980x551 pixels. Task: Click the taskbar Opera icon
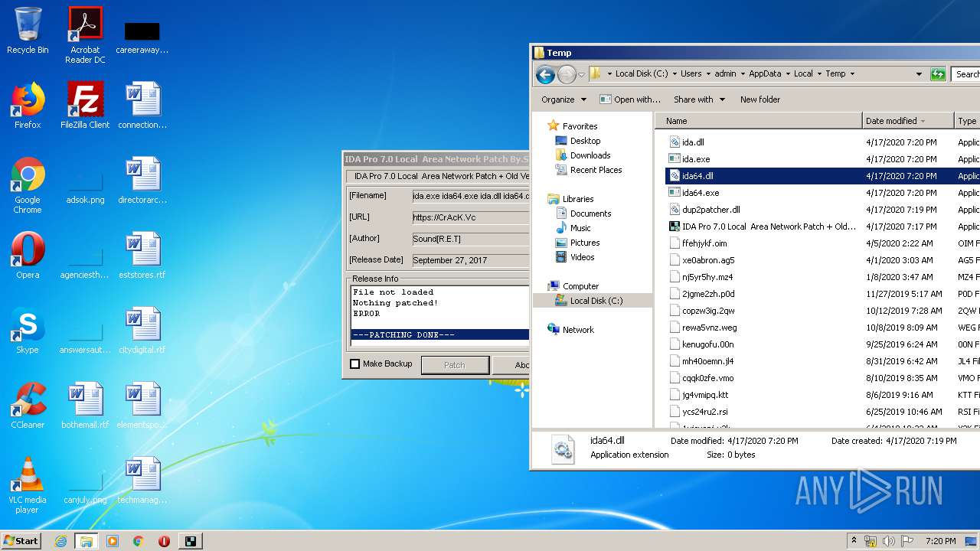click(x=164, y=541)
